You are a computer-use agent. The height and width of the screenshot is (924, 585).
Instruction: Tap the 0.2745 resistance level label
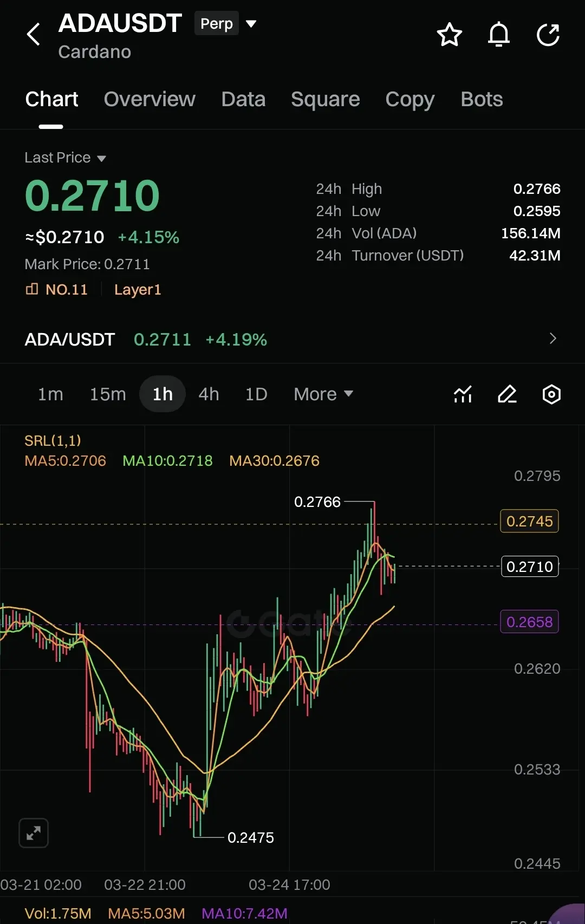529,521
